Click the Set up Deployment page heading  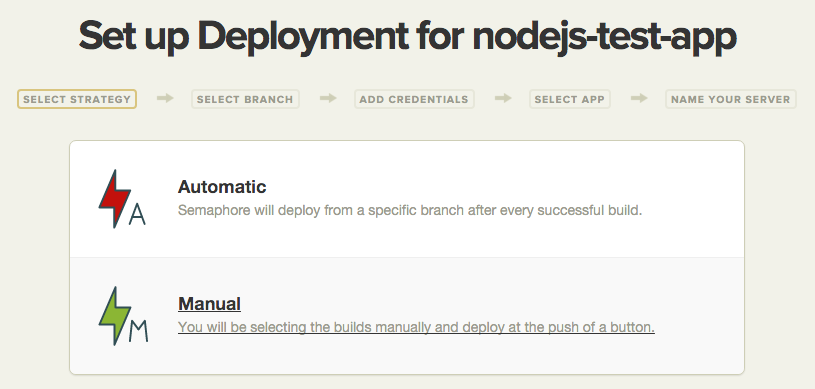(x=408, y=36)
